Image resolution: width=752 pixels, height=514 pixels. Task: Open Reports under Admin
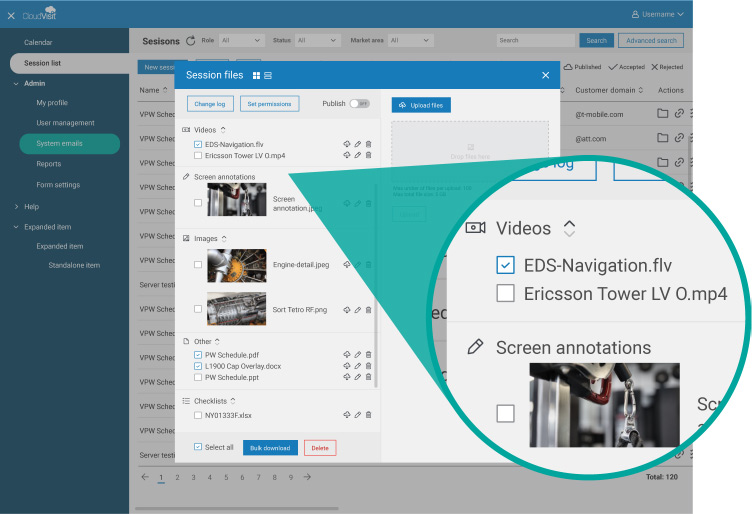(x=49, y=164)
